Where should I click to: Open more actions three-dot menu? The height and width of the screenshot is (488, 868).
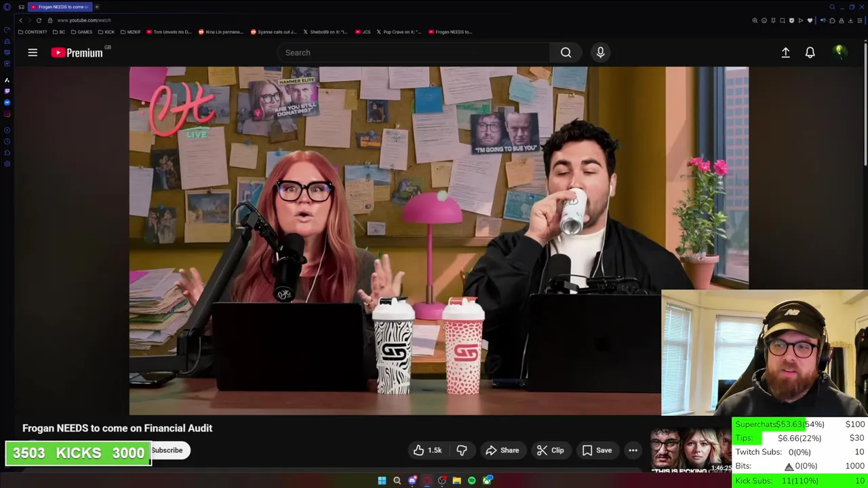click(633, 450)
